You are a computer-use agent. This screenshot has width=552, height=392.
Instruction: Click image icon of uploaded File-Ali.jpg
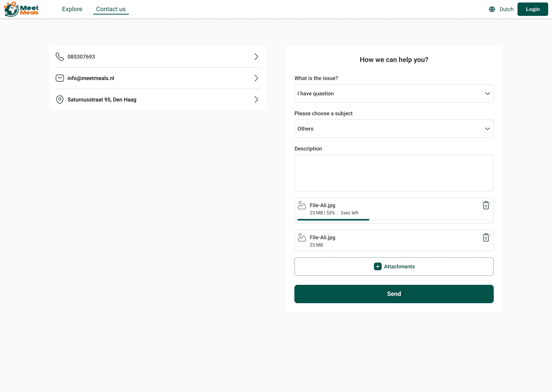click(x=302, y=238)
